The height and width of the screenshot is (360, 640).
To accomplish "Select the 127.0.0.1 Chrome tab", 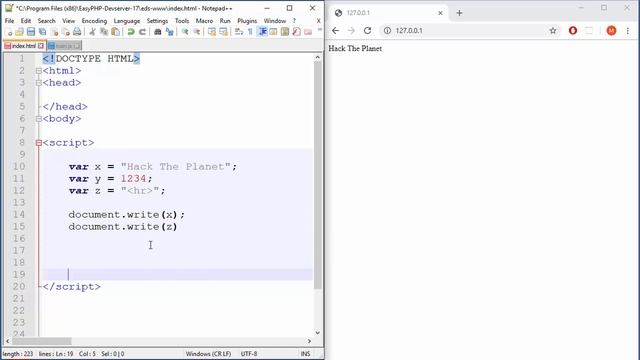I will [388, 13].
